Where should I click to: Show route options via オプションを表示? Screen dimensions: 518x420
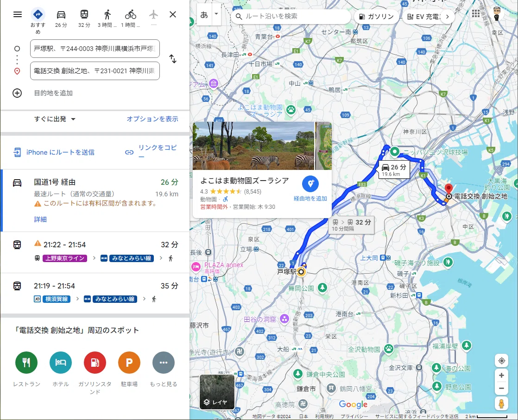click(152, 119)
